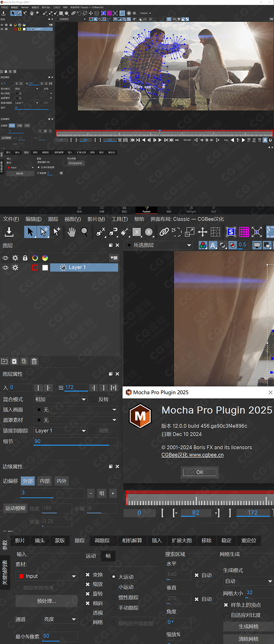Click the alpha 'A' view icon

(213, 245)
